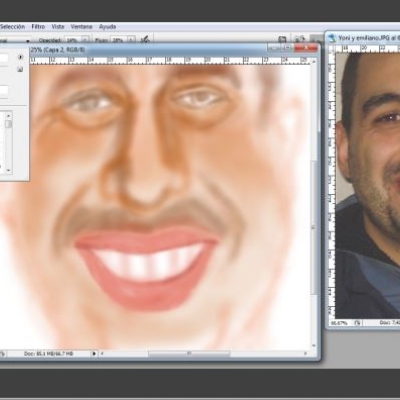Expand the Opacidad slider dropdown arrow
The height and width of the screenshot is (400, 400).
85,40
